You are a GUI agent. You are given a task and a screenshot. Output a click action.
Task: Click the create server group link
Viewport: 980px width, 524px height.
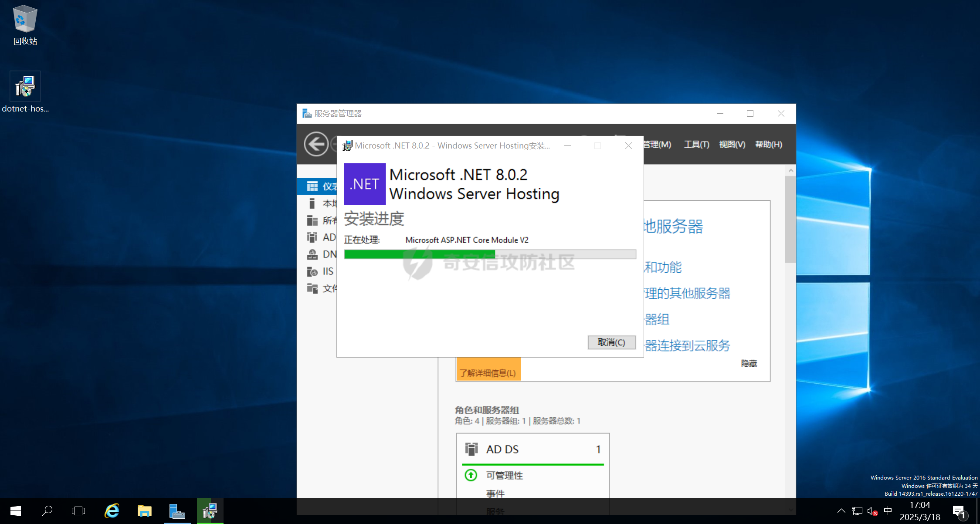tap(657, 319)
